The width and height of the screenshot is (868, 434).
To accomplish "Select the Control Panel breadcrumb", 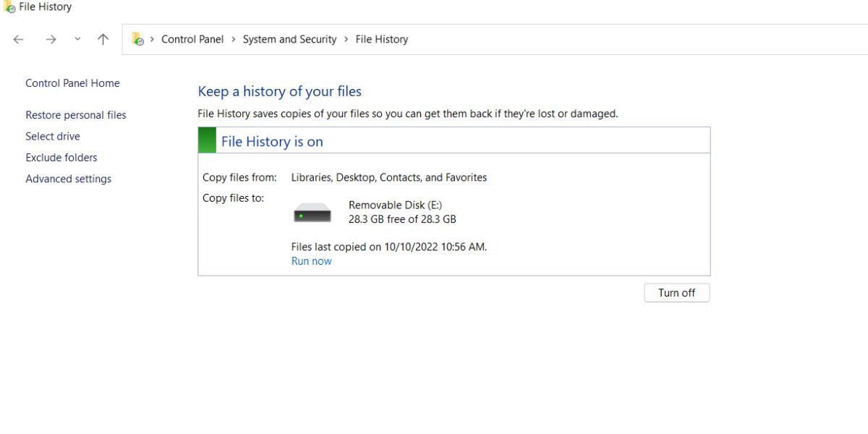I will pyautogui.click(x=192, y=40).
